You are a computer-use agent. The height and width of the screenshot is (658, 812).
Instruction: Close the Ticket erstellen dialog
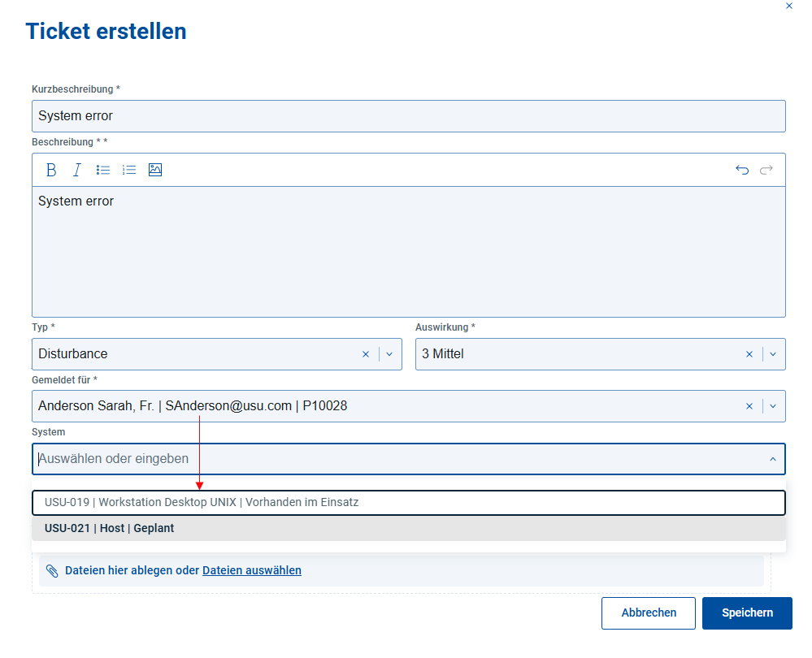pyautogui.click(x=789, y=6)
